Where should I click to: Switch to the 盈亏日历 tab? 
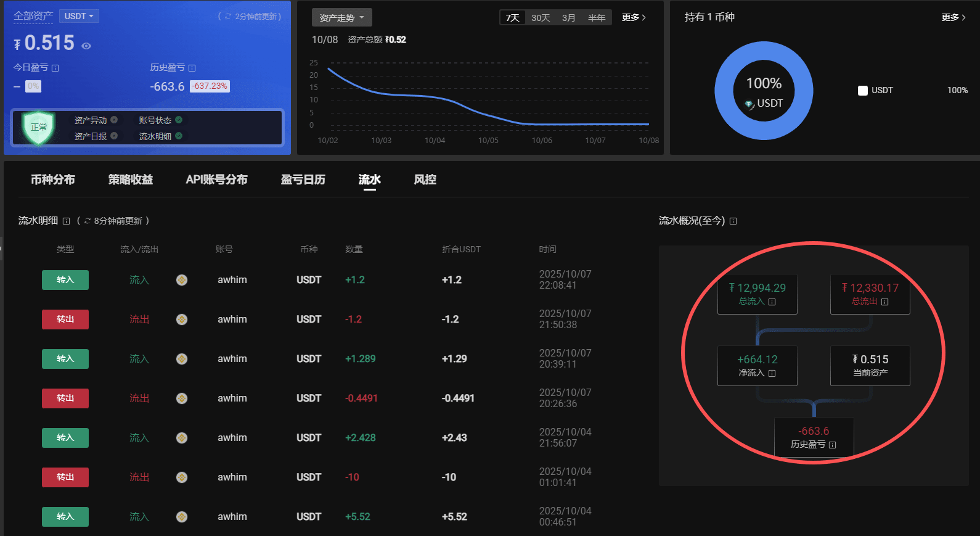pyautogui.click(x=303, y=179)
